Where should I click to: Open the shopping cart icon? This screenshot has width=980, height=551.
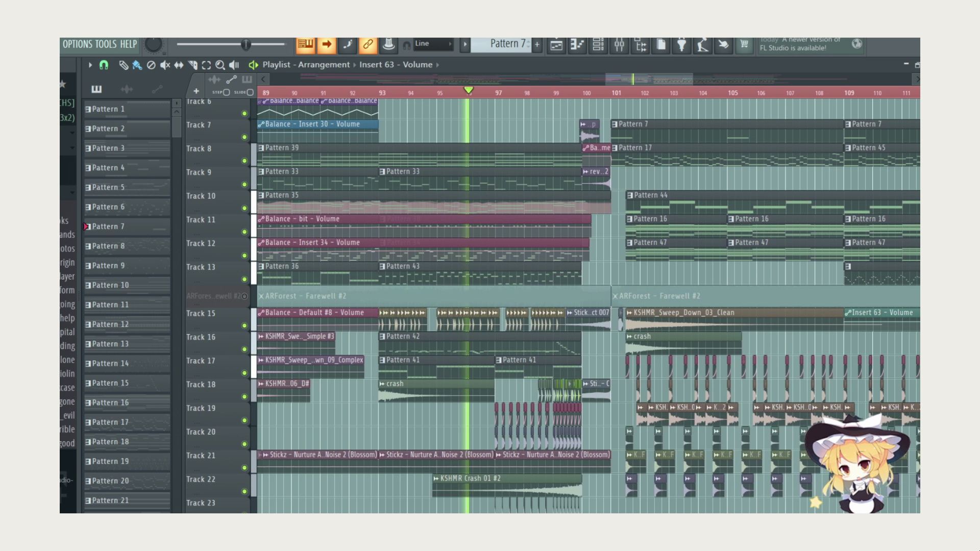click(744, 45)
